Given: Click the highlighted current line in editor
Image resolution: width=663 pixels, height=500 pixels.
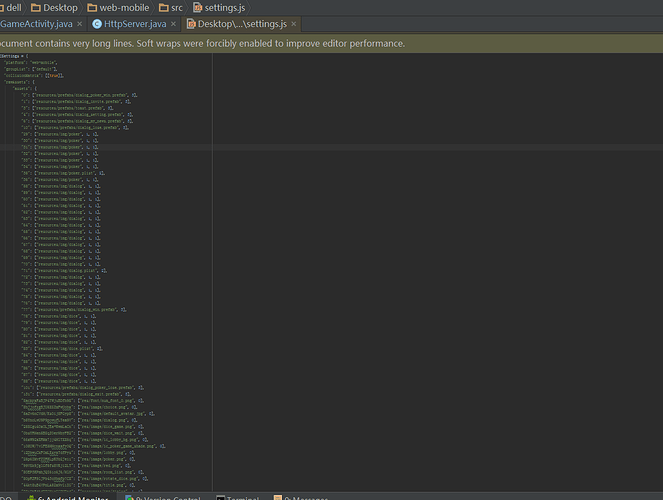Looking at the screenshot, I should tap(332, 147).
